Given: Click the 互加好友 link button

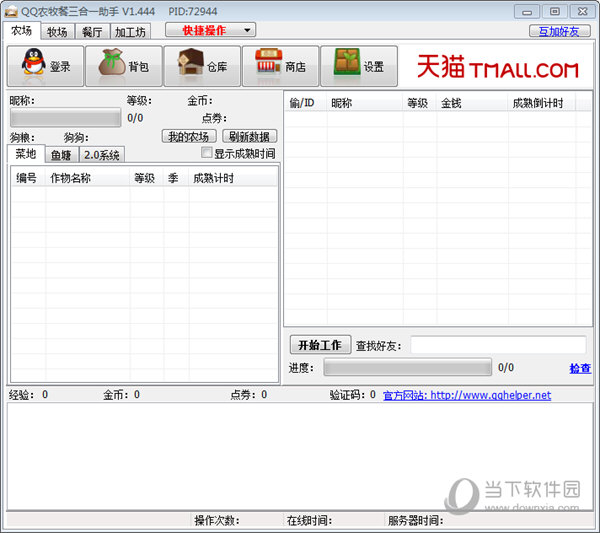Looking at the screenshot, I should pyautogui.click(x=559, y=31).
